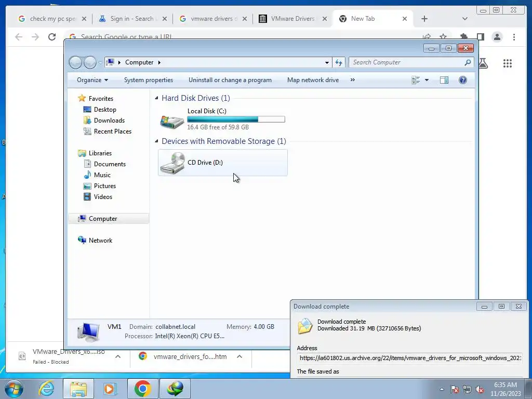The width and height of the screenshot is (532, 399).
Task: Switch to 'vmware drivers' Google tab
Action: pyautogui.click(x=213, y=19)
